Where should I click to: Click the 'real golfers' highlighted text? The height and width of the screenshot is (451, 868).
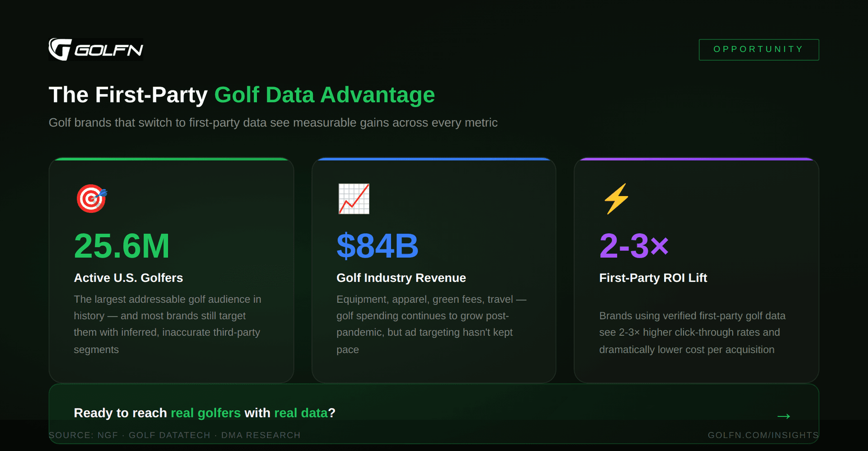[206, 413]
